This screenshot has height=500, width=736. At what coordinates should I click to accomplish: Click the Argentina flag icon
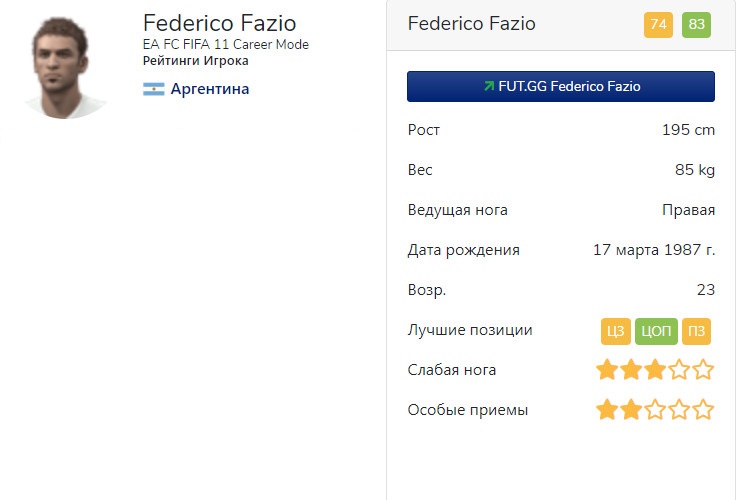[153, 90]
